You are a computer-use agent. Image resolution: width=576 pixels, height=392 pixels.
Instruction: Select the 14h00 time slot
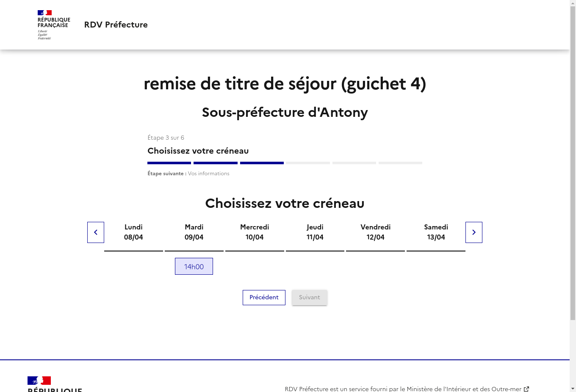194,266
